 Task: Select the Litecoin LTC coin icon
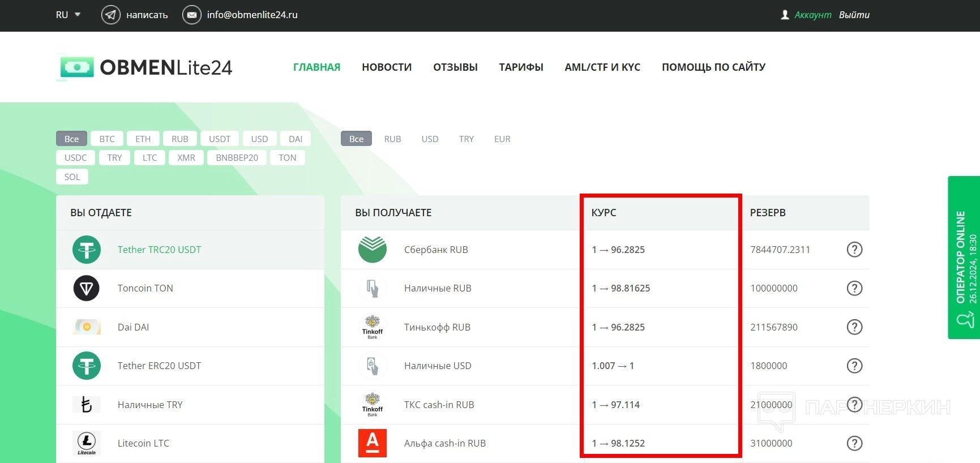tap(87, 443)
